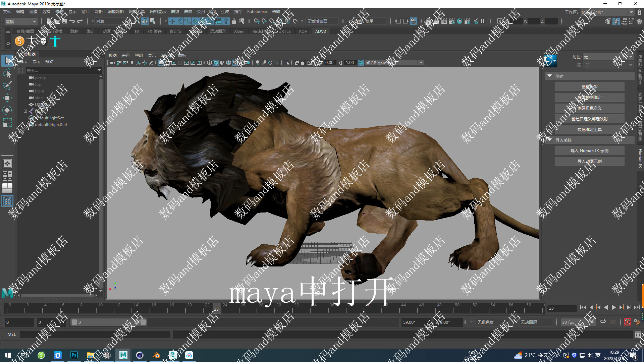
Task: Open the workspace dropdown at top right
Action: click(x=607, y=12)
